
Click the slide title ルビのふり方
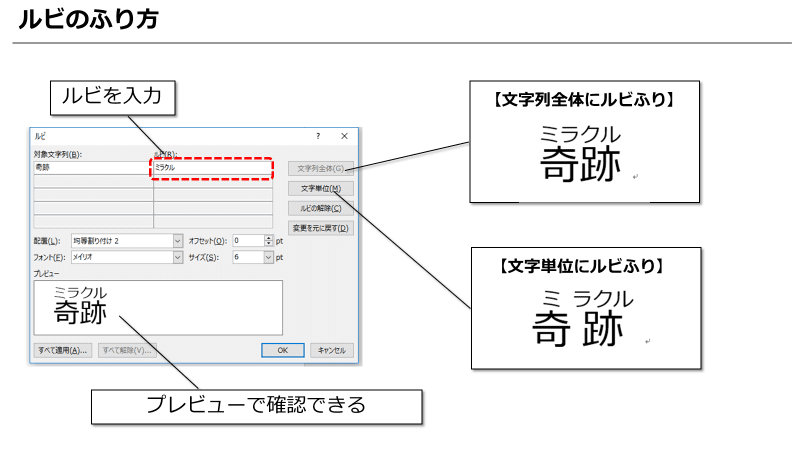(89, 19)
